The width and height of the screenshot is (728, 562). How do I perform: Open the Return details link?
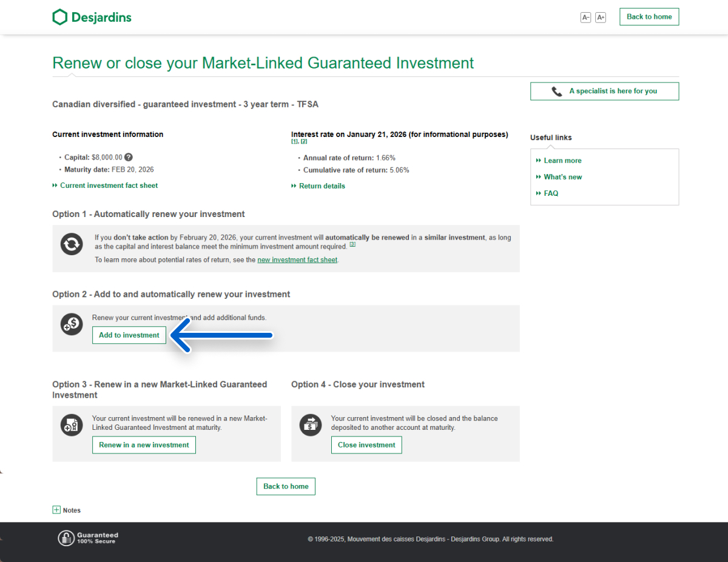pyautogui.click(x=322, y=186)
